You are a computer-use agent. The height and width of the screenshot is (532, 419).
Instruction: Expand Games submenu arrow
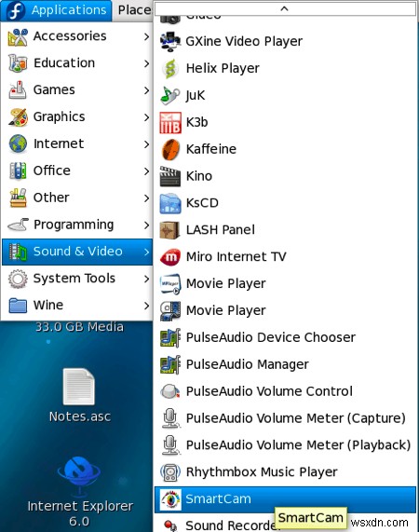click(146, 90)
